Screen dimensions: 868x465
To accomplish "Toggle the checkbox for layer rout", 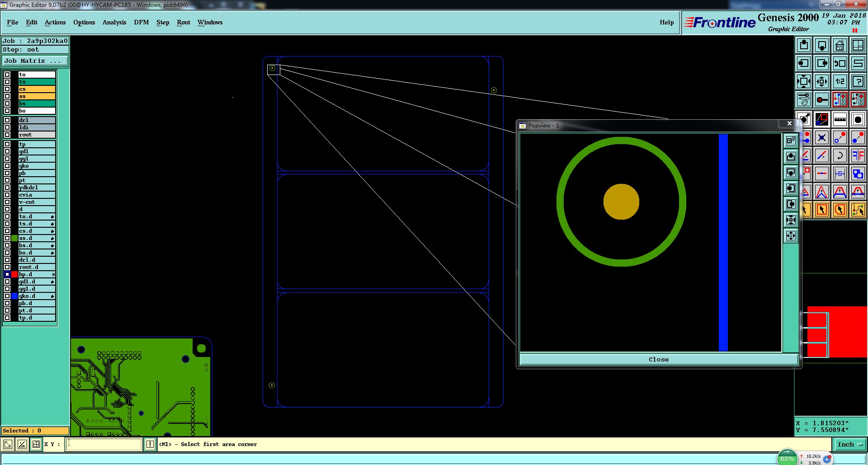I will coord(7,135).
